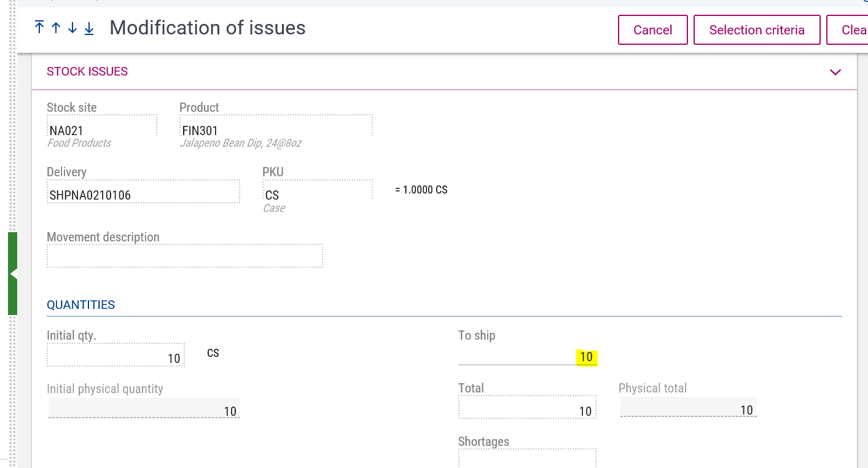Image resolution: width=868 pixels, height=468 pixels.
Task: Open Selection criteria
Action: [756, 30]
